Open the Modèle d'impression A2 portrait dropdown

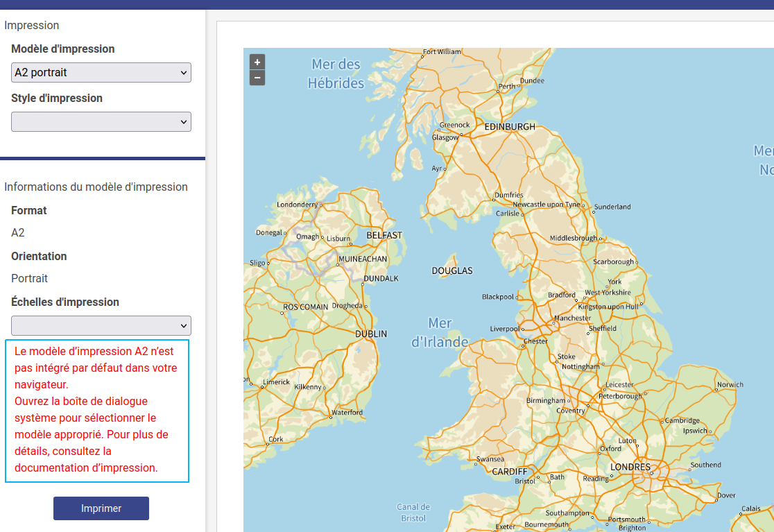[101, 72]
